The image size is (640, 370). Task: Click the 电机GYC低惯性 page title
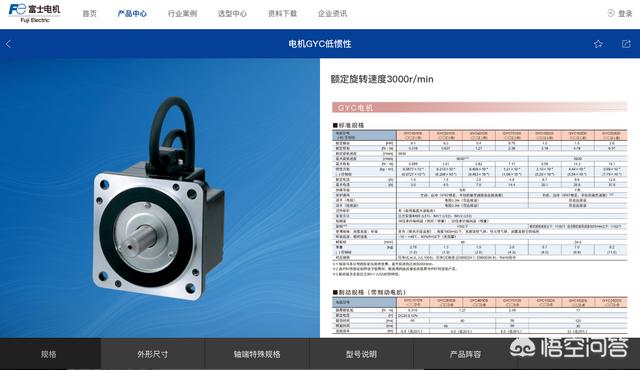pos(320,44)
